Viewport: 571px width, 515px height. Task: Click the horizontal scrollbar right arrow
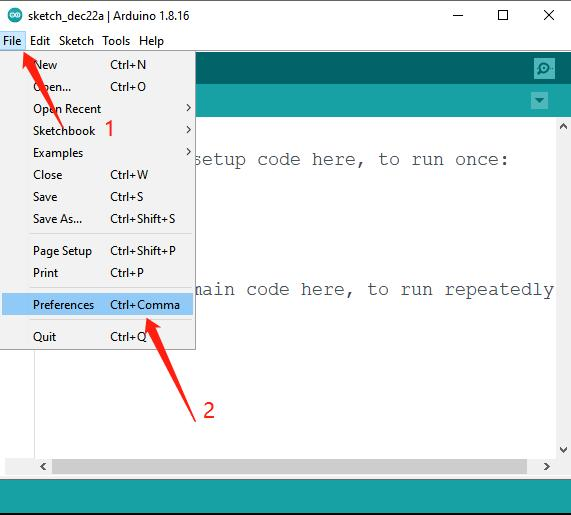pyautogui.click(x=546, y=467)
